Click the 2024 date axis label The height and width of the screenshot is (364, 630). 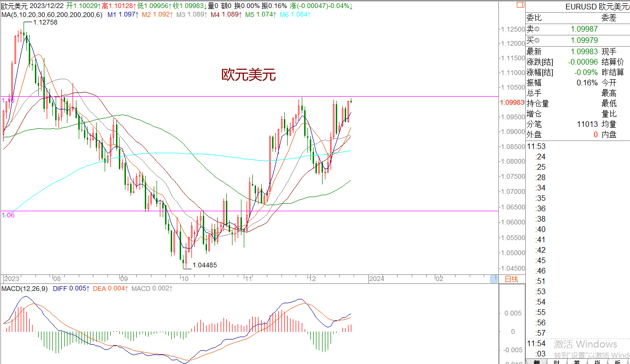(377, 279)
